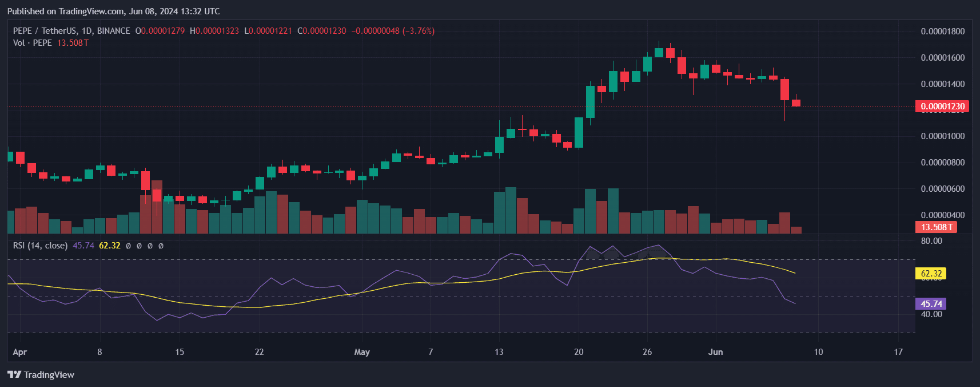Screen dimensions: 980x387
Task: Click the PEPE / TetherUS symbol title
Action: [71, 31]
